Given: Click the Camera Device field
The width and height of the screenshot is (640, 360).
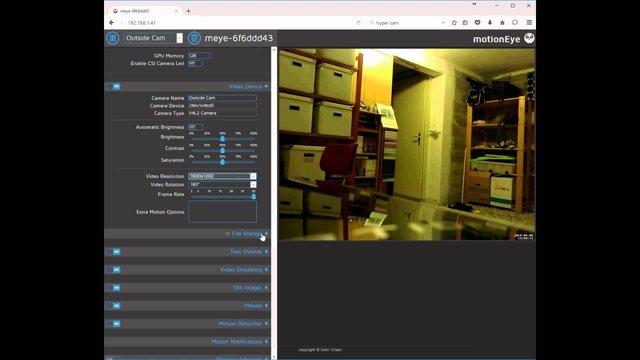Looking at the screenshot, I should coord(222,105).
